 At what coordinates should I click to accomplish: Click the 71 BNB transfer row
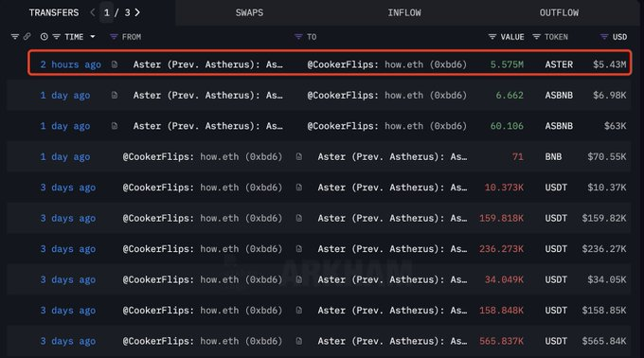(x=319, y=156)
